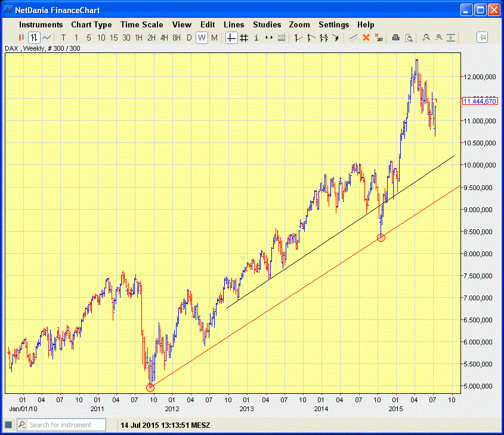Toggle the grid display button
Screen dimensions: 504x435
(x=244, y=38)
